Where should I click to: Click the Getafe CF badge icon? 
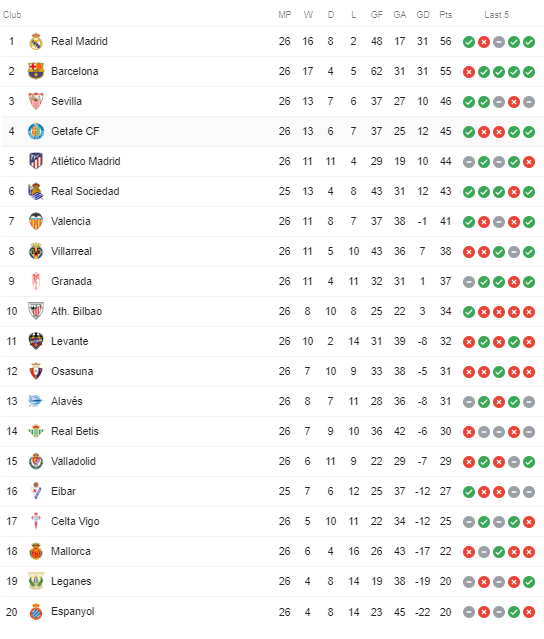36,131
